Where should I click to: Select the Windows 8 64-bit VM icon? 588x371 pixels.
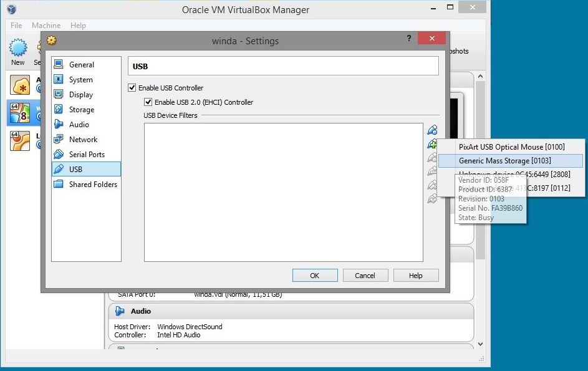20,113
